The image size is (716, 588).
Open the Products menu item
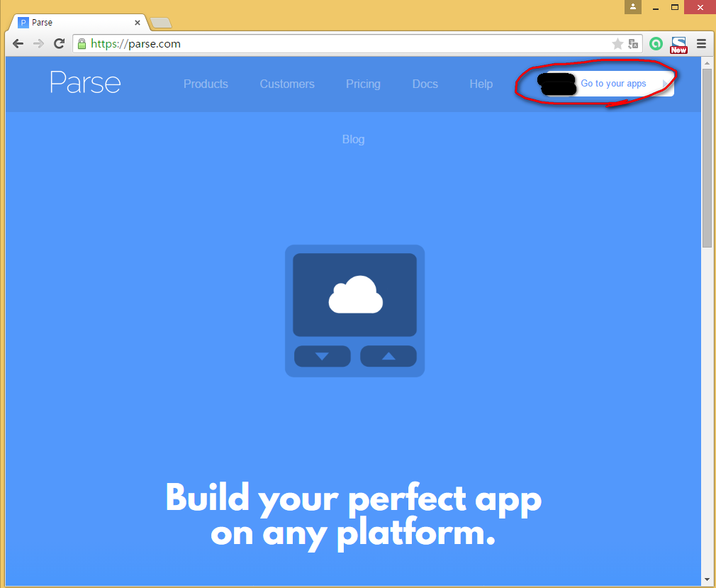(x=206, y=84)
